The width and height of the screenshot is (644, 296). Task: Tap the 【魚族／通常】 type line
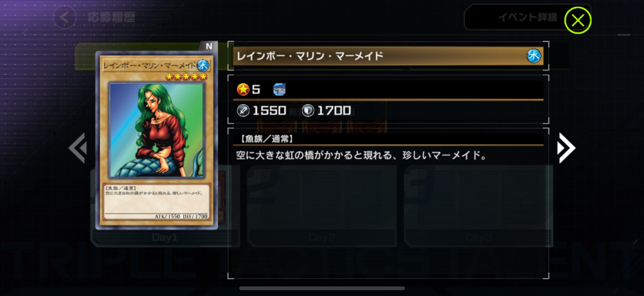pyautogui.click(x=267, y=139)
